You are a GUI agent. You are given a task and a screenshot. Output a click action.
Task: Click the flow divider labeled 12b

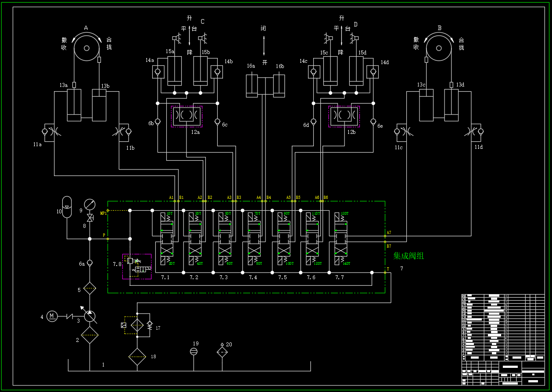pyautogui.click(x=344, y=116)
